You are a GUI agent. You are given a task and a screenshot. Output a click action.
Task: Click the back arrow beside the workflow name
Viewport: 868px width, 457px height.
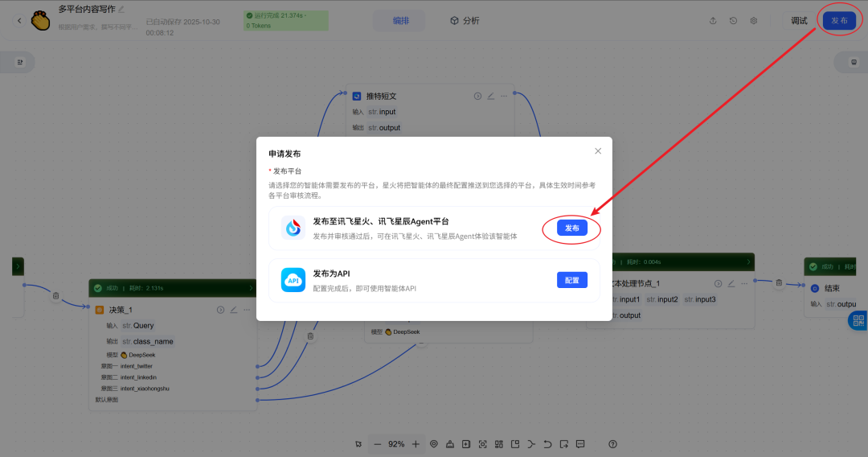19,21
